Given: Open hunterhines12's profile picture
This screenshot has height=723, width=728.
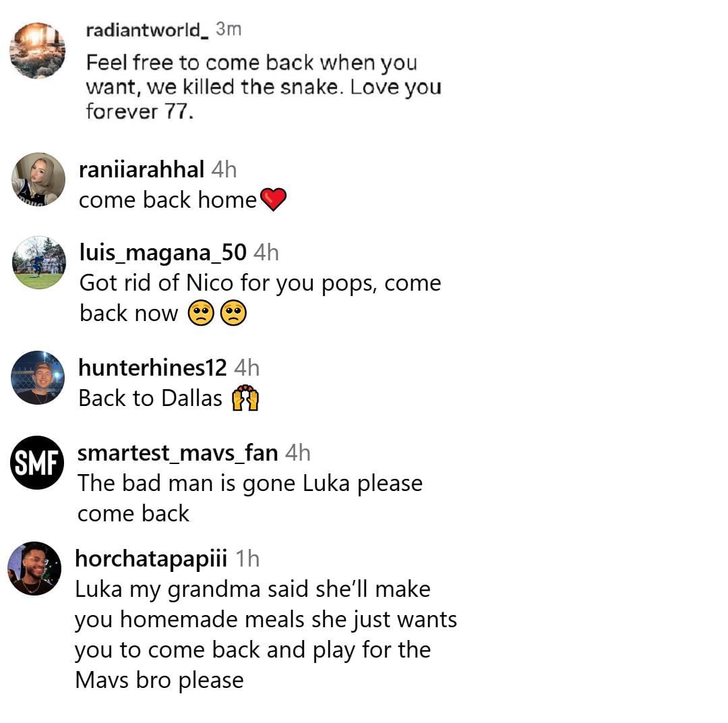Looking at the screenshot, I should [x=37, y=378].
